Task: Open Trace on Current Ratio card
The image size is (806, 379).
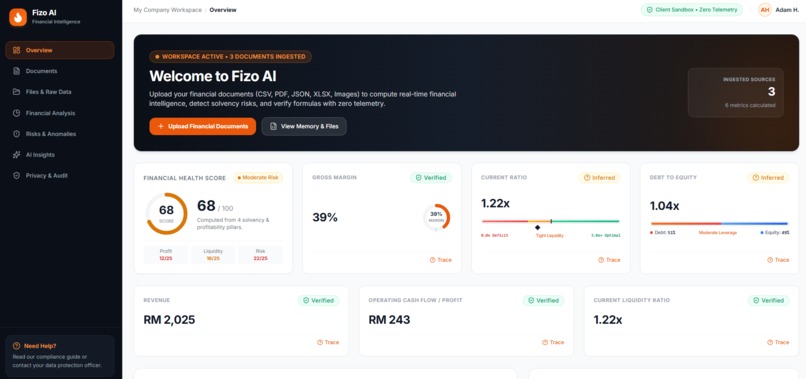Action: point(609,260)
